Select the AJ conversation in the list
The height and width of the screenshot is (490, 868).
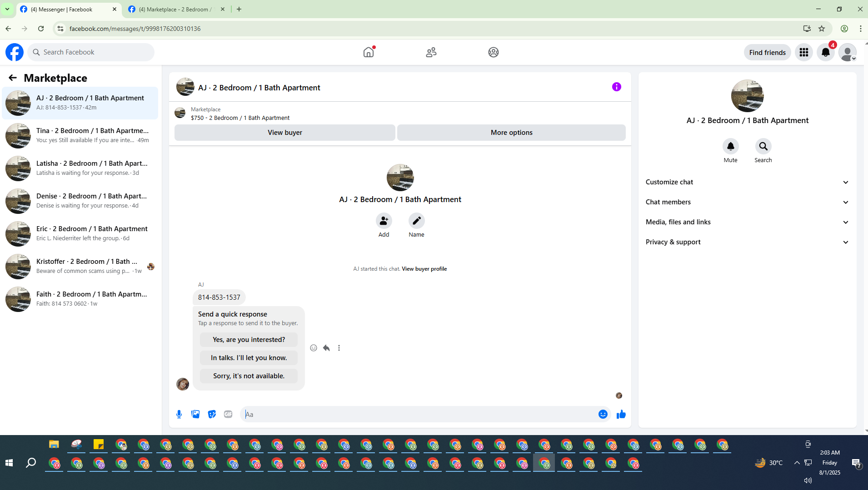point(80,103)
